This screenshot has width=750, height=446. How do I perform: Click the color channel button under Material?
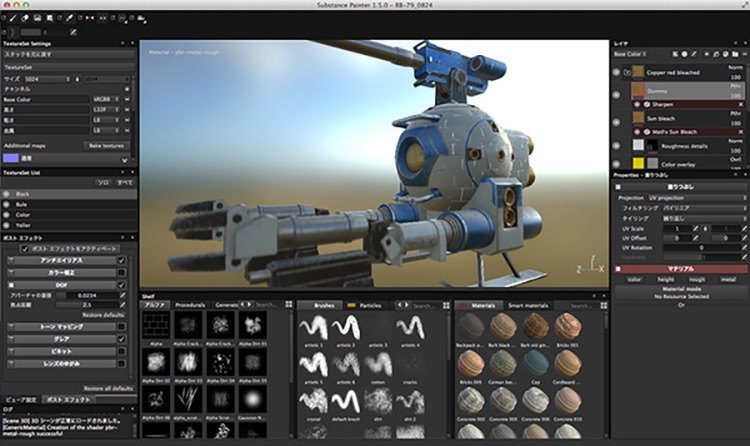635,279
